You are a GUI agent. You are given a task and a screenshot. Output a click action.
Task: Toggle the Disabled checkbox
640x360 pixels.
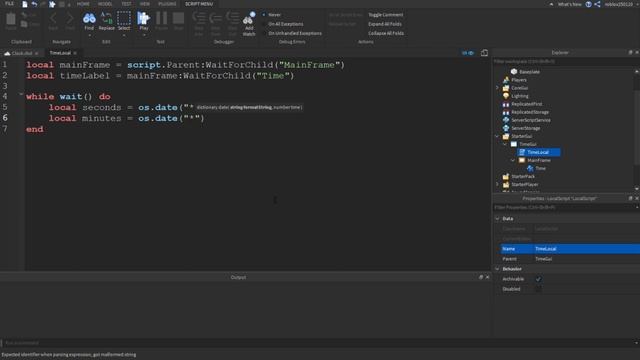click(538, 289)
